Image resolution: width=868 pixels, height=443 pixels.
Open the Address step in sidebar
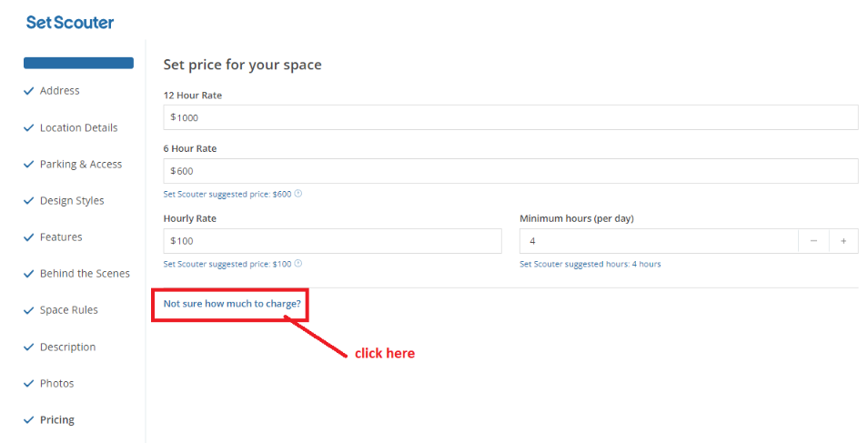[x=60, y=91]
